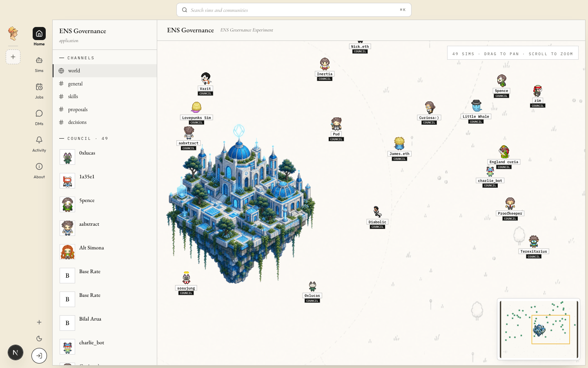This screenshot has width=588, height=368.
Task: Select Alt Simona in the council list
Action: [x=105, y=252]
